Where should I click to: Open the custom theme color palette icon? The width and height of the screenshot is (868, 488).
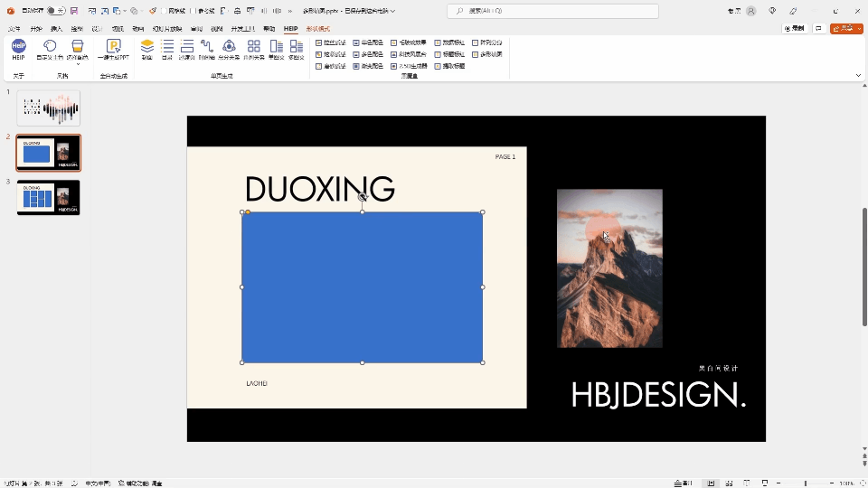click(x=51, y=46)
